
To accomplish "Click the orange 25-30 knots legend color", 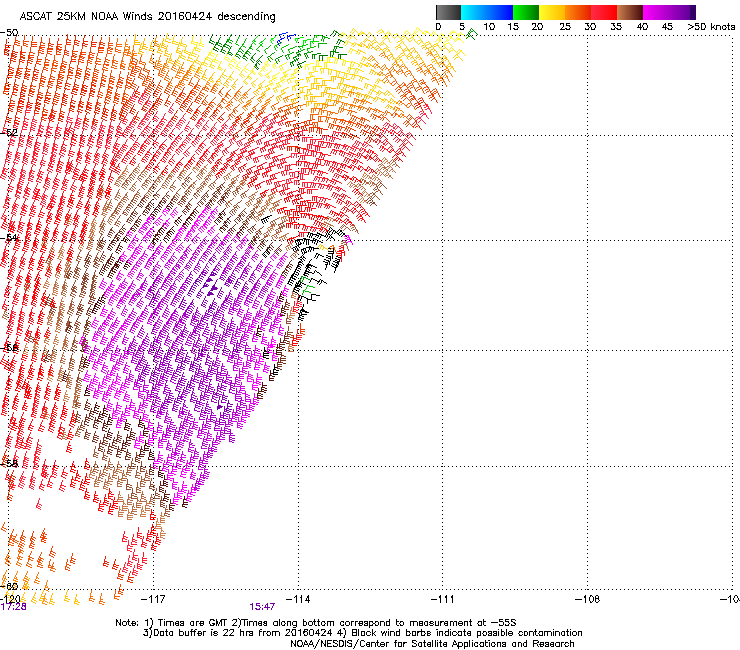I will [x=578, y=12].
